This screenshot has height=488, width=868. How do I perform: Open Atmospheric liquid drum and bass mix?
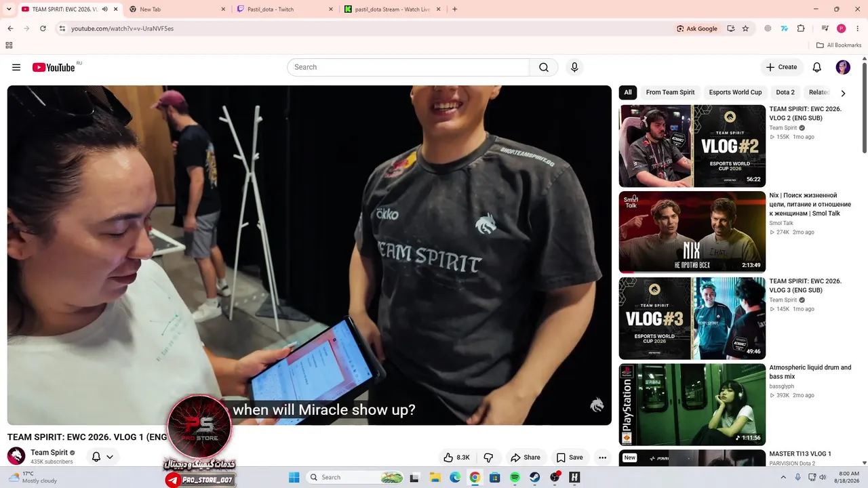[810, 372]
